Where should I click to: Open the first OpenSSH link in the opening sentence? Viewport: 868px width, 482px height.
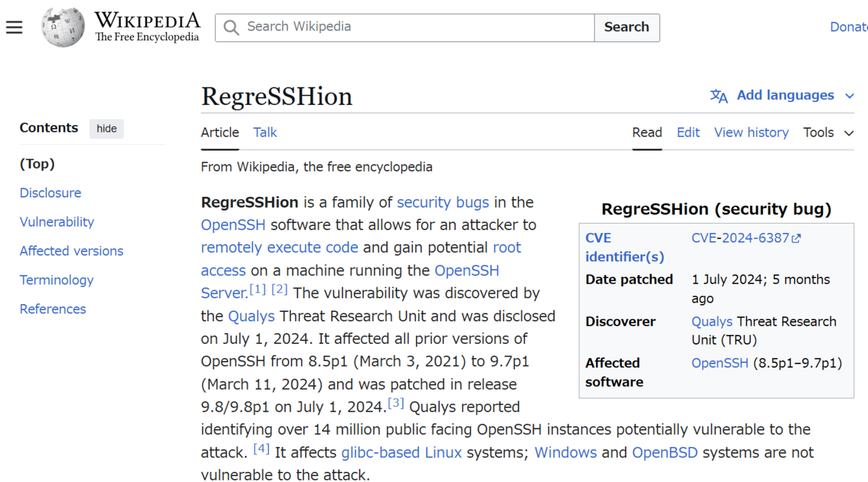click(x=233, y=224)
